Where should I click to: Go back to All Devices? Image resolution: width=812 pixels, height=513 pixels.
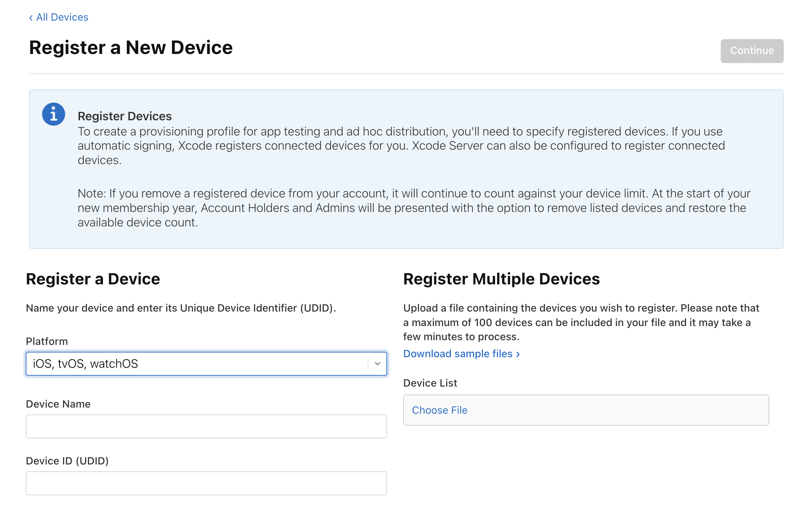point(62,17)
